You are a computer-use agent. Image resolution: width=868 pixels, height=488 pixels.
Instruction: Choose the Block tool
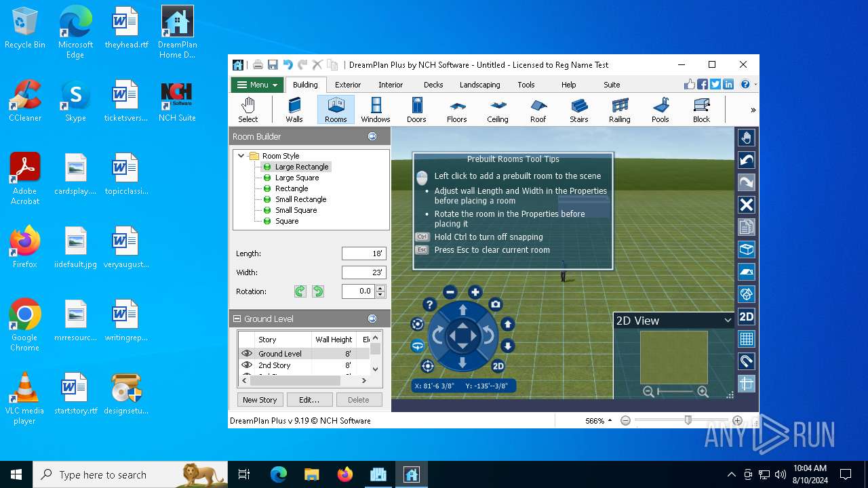701,110
